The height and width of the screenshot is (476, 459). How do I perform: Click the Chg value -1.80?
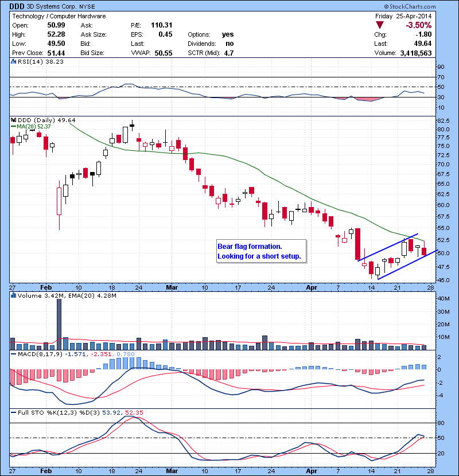click(x=423, y=34)
